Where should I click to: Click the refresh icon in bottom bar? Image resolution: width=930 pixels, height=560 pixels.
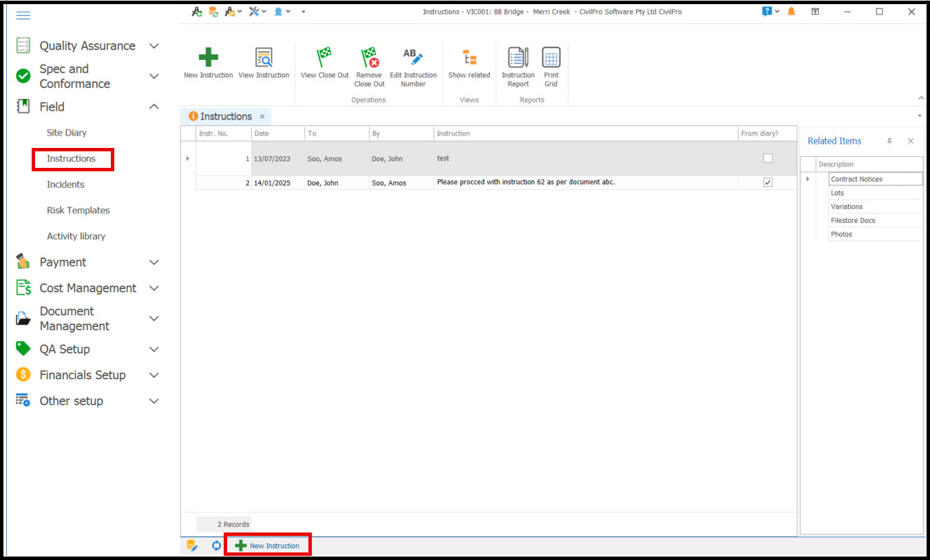click(216, 546)
